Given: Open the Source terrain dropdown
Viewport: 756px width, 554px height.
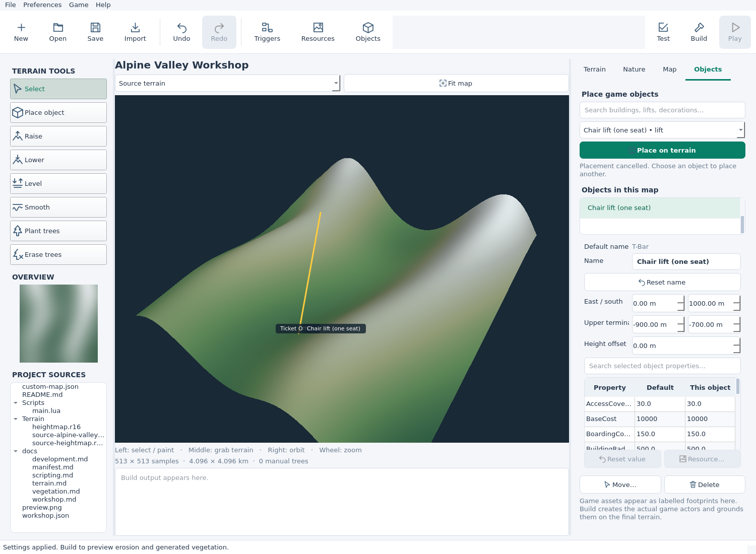Looking at the screenshot, I should [x=228, y=84].
